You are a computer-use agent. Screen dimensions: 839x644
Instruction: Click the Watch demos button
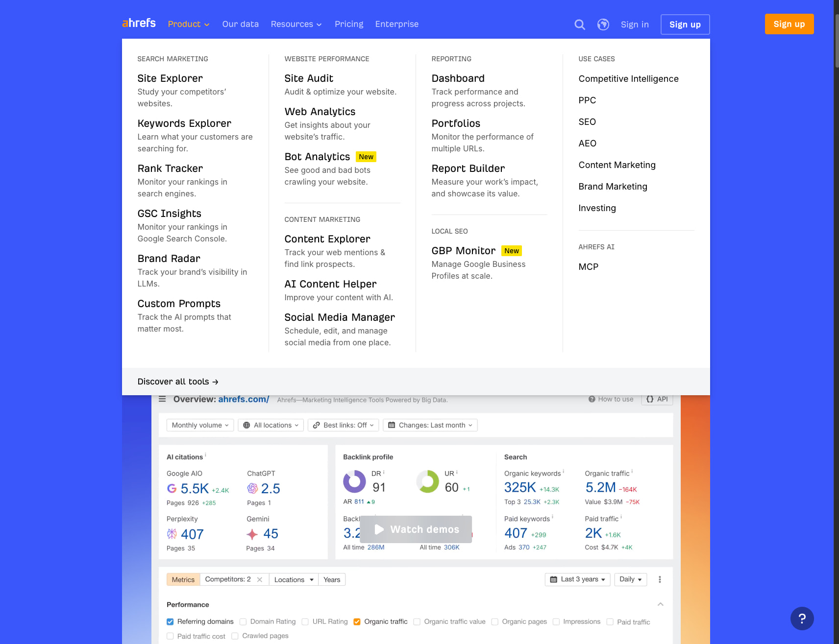point(416,529)
